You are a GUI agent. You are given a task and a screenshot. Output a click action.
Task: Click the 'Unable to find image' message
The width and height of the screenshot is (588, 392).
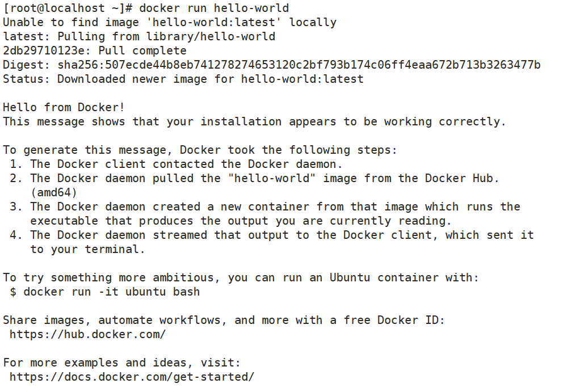(x=169, y=22)
